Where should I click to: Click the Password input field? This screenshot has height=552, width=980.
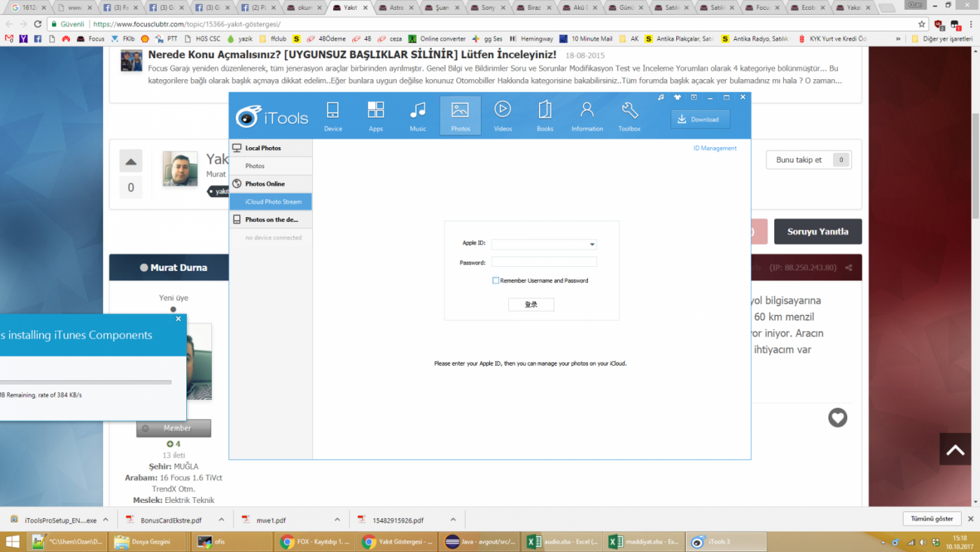pos(544,262)
